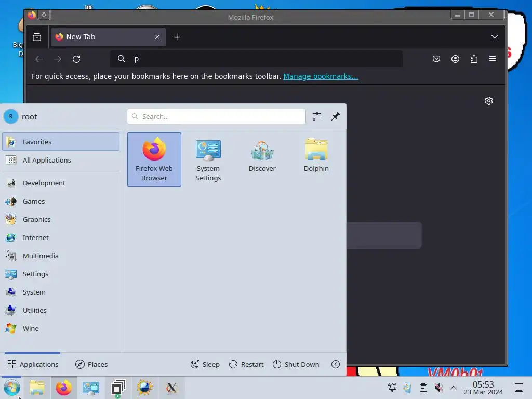Switch to Places tab in launcher
This screenshot has height=399, width=532.
click(91, 364)
